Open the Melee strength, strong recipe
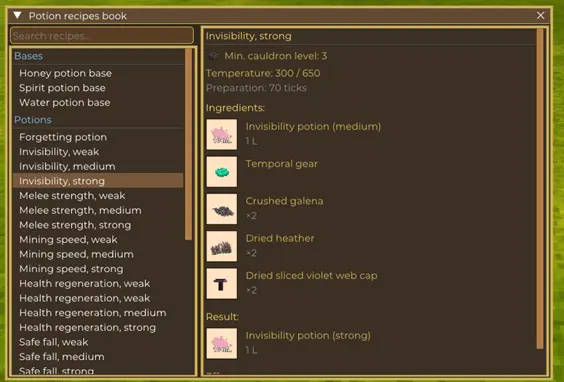 98,225
